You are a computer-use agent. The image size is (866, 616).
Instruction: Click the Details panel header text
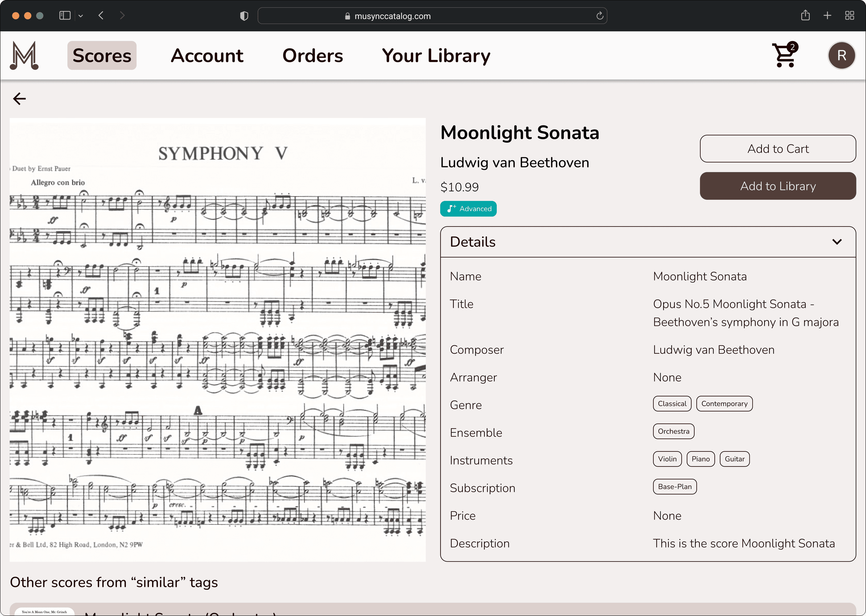pyautogui.click(x=472, y=242)
